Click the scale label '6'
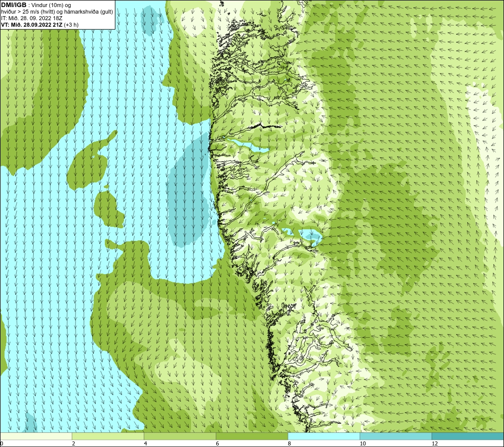The image size is (504, 447). coord(218,443)
